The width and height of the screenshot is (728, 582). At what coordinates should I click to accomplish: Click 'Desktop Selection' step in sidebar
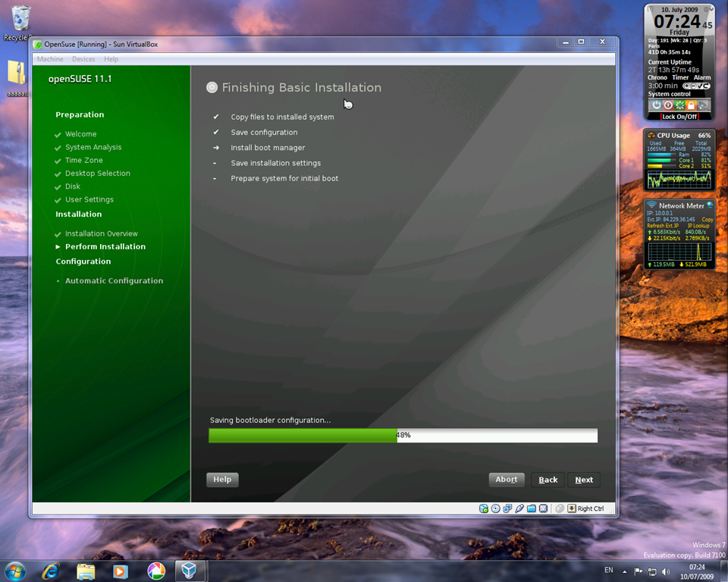98,173
